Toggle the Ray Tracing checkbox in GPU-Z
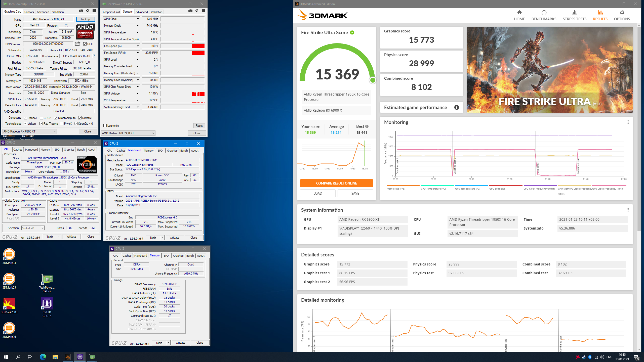Image resolution: width=644 pixels, height=362 pixels. coord(41,124)
